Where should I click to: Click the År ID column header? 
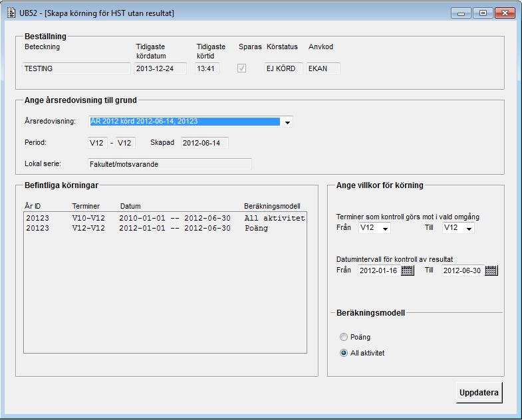pyautogui.click(x=33, y=206)
